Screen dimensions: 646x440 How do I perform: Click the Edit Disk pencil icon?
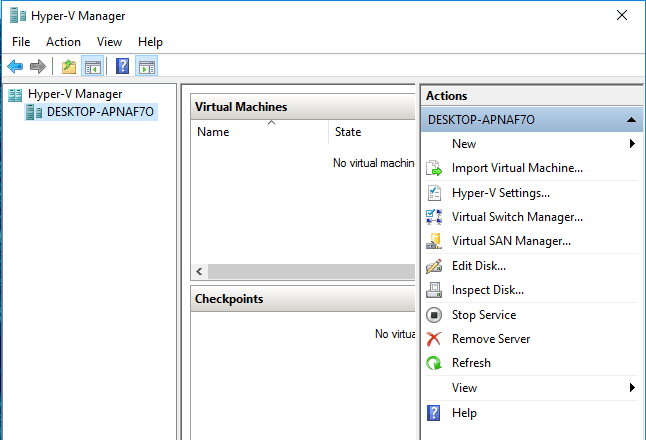click(x=434, y=266)
